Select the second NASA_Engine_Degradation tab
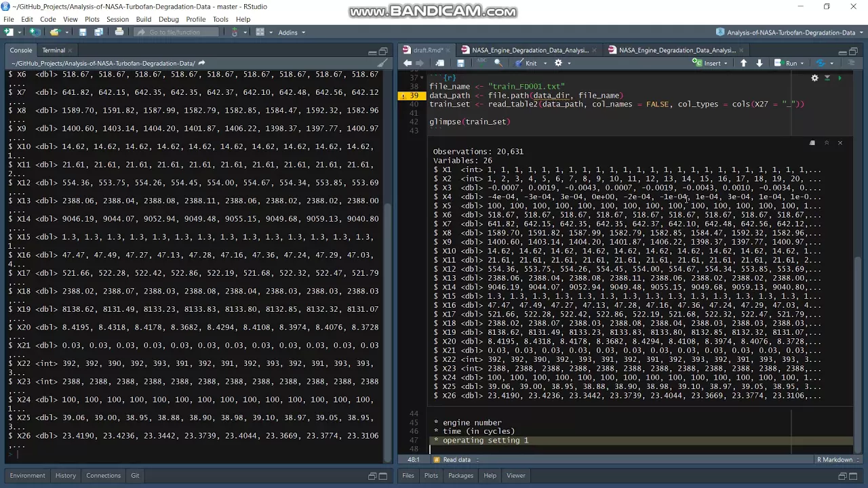The image size is (868, 488). [677, 50]
